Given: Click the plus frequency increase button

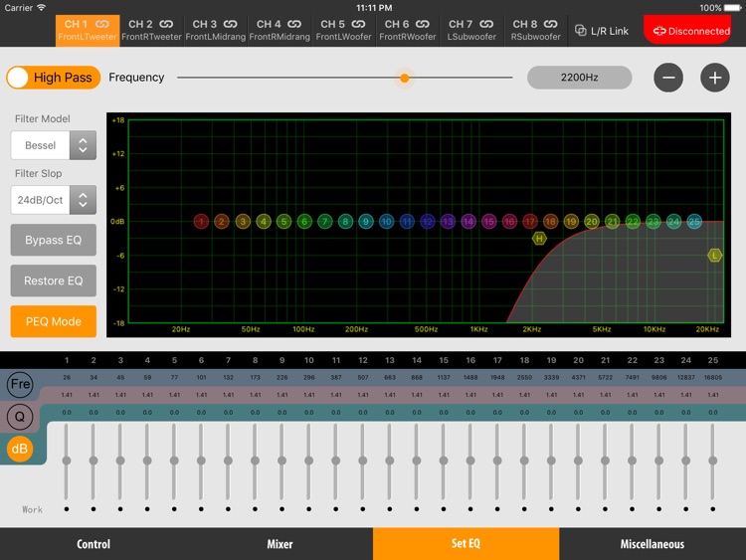Looking at the screenshot, I should 715,78.
